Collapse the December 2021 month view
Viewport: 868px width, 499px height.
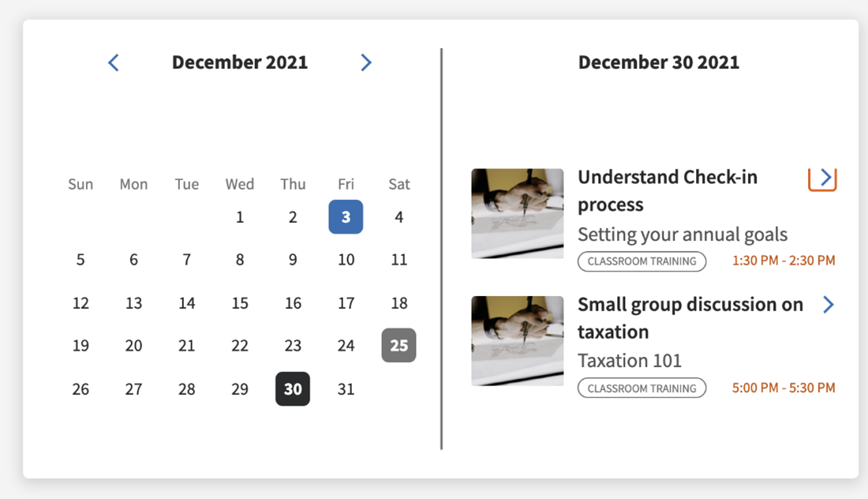click(x=240, y=62)
